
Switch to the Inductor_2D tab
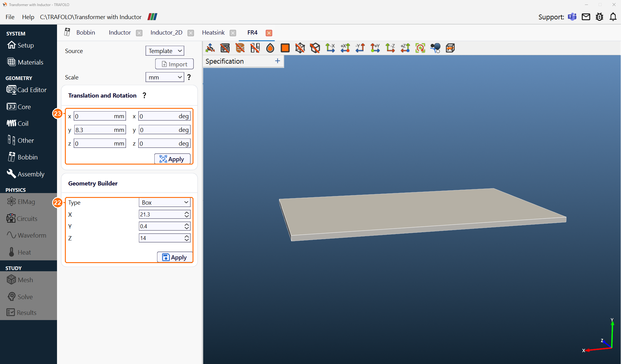(166, 32)
